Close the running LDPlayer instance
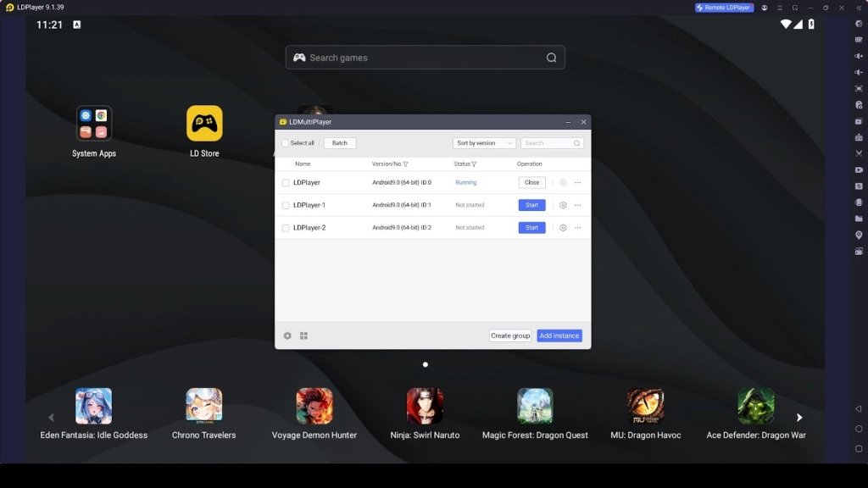 [x=531, y=182]
